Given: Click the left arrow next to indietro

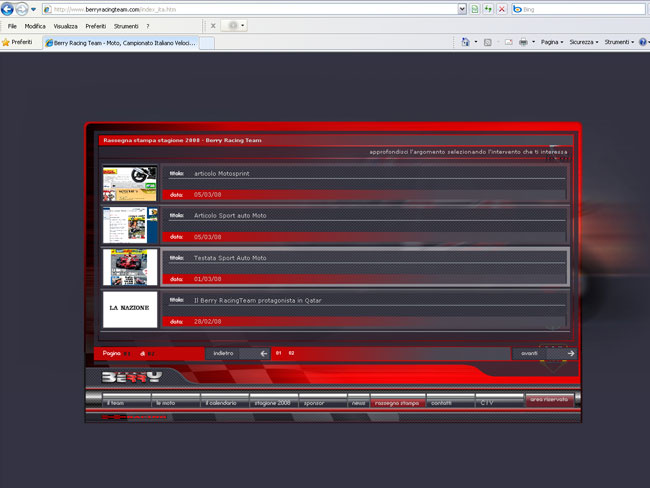Looking at the screenshot, I should click(264, 354).
